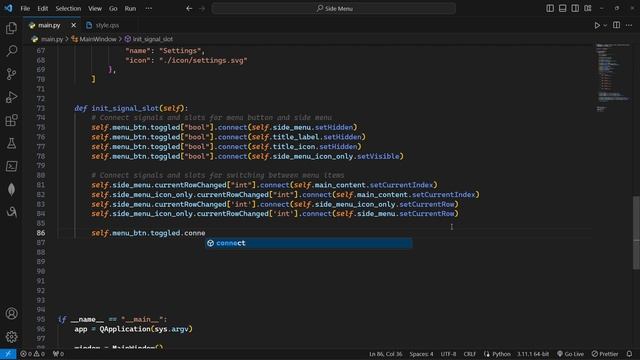Open the File menu
Screen dimensions: 640x360
pos(25,8)
